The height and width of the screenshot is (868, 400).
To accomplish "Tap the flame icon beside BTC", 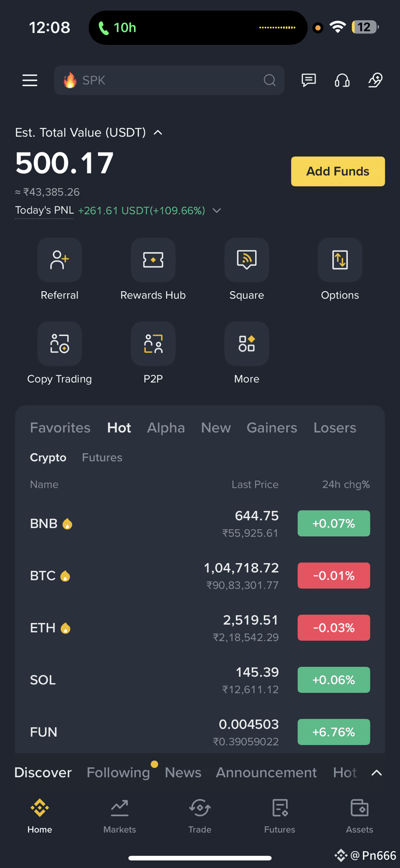I will click(65, 576).
